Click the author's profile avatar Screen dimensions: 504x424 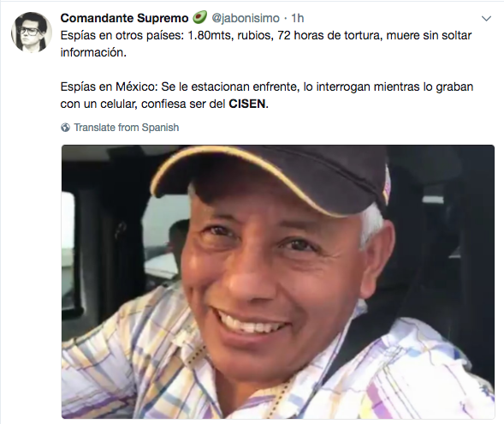(x=32, y=33)
